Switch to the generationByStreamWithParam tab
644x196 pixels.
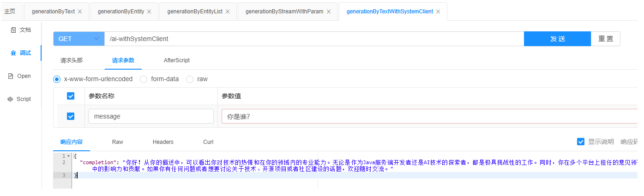[284, 12]
